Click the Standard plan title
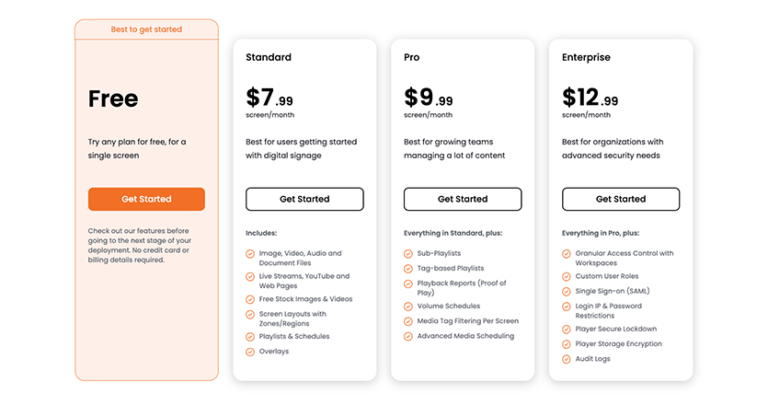The width and height of the screenshot is (768, 405). tap(269, 58)
